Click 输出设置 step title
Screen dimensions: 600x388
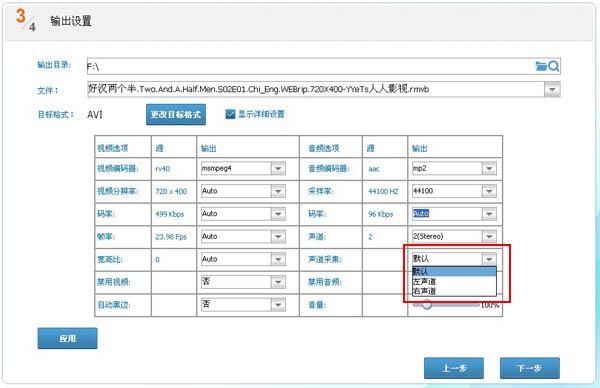71,21
